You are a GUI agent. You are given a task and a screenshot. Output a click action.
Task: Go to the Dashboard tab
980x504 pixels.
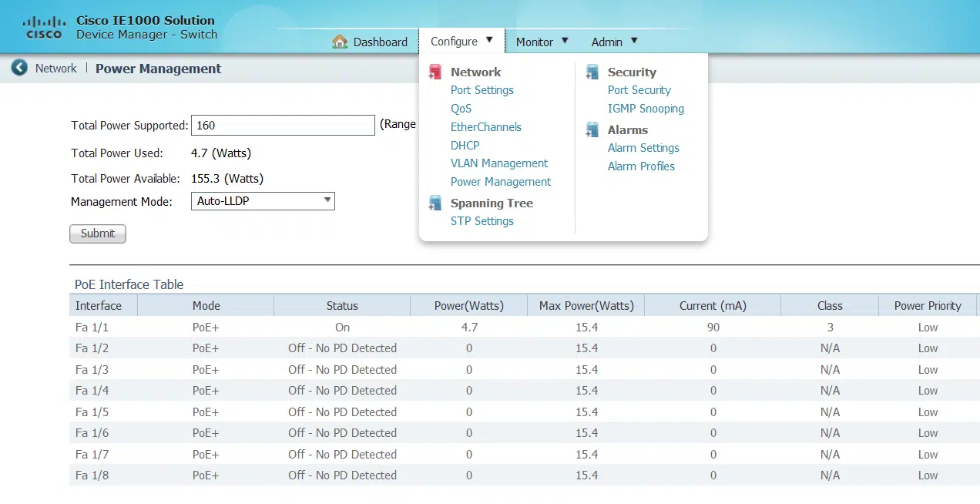coord(370,42)
